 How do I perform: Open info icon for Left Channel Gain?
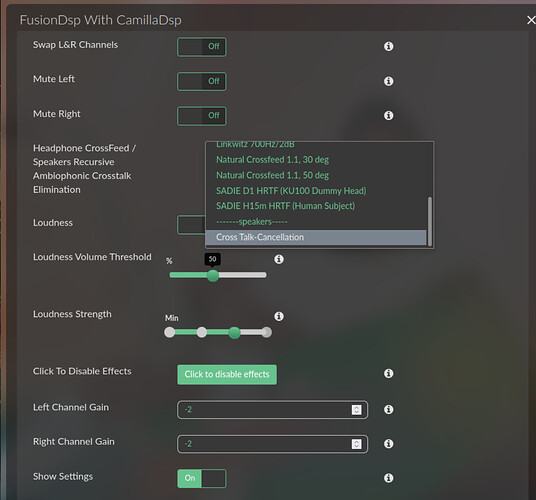388,409
